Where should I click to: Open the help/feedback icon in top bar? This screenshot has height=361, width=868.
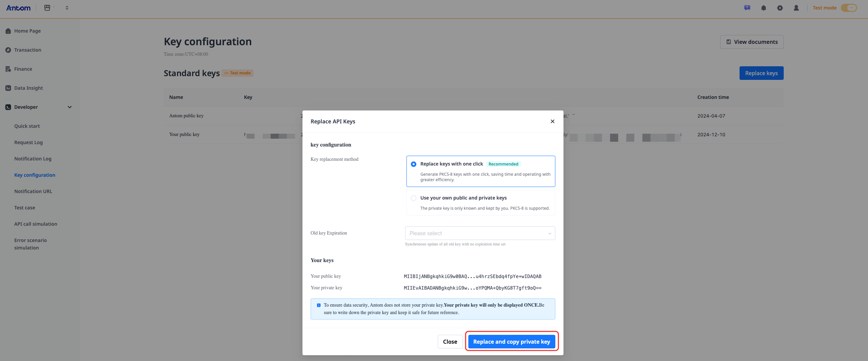747,7
